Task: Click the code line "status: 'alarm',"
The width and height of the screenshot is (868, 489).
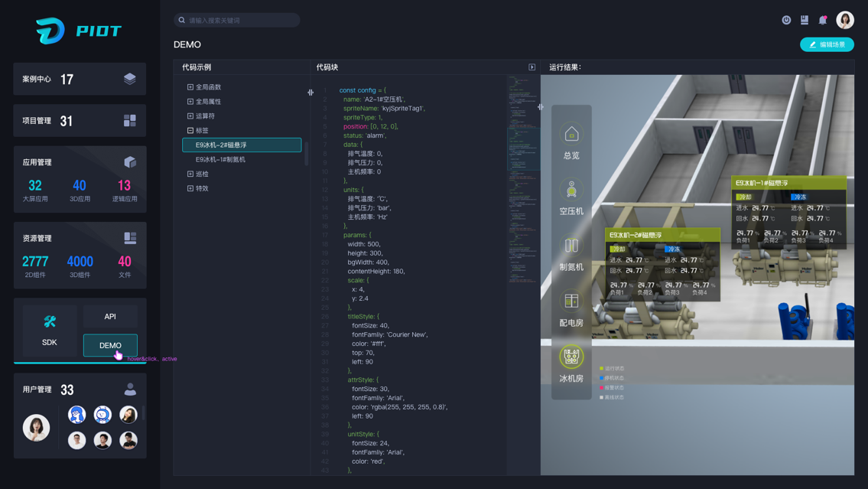Action: (x=365, y=135)
